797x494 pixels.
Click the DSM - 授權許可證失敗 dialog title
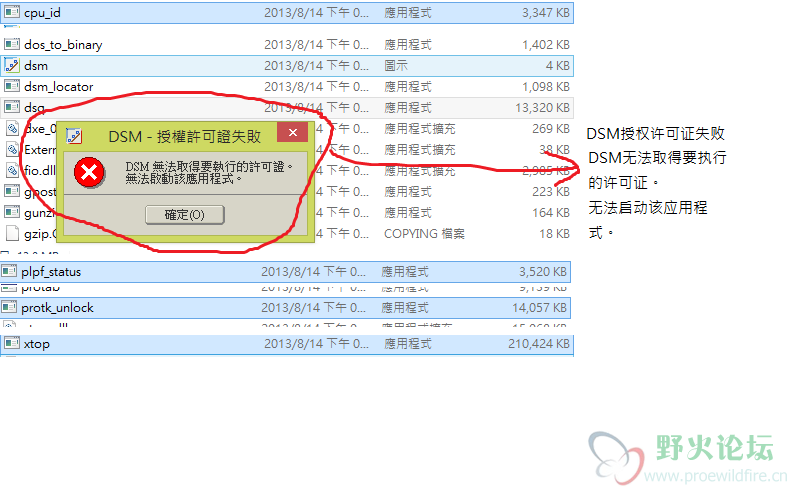coord(185,136)
